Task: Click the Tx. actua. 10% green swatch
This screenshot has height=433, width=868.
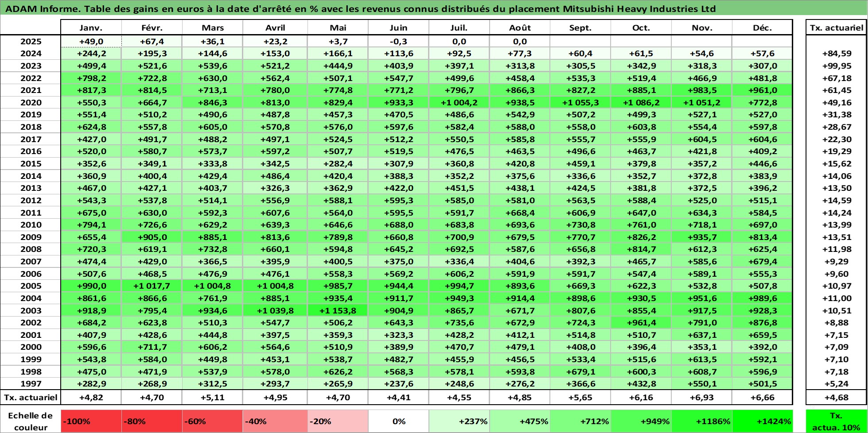Action: pyautogui.click(x=837, y=421)
